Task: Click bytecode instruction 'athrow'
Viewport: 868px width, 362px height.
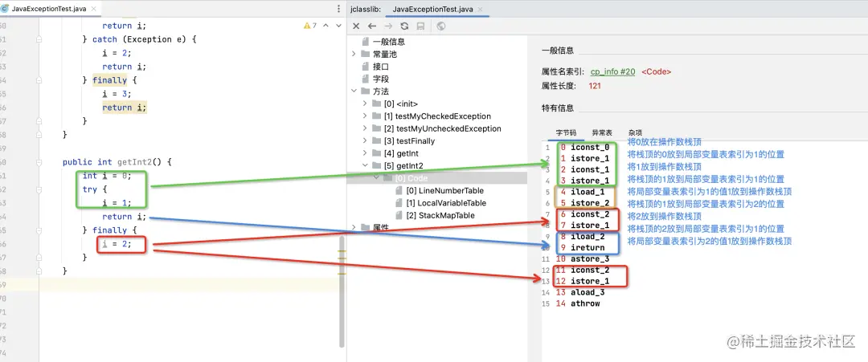Action: 585,303
